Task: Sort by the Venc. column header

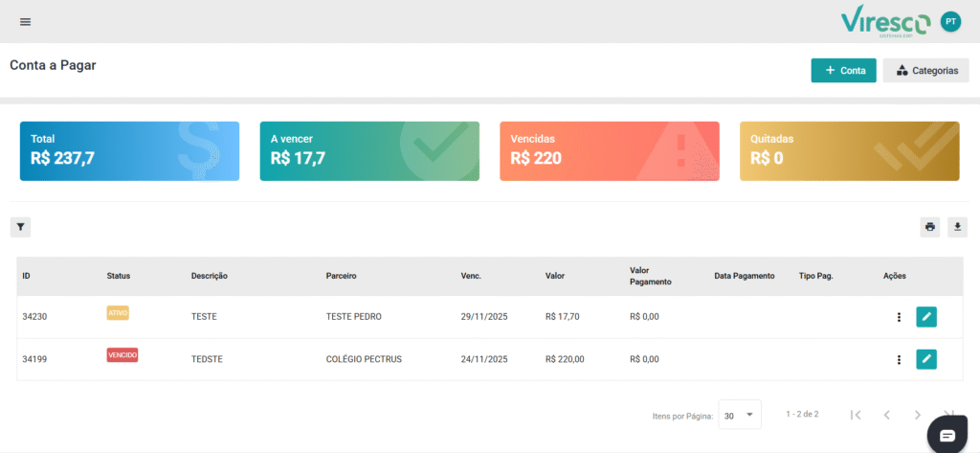Action: (x=471, y=276)
